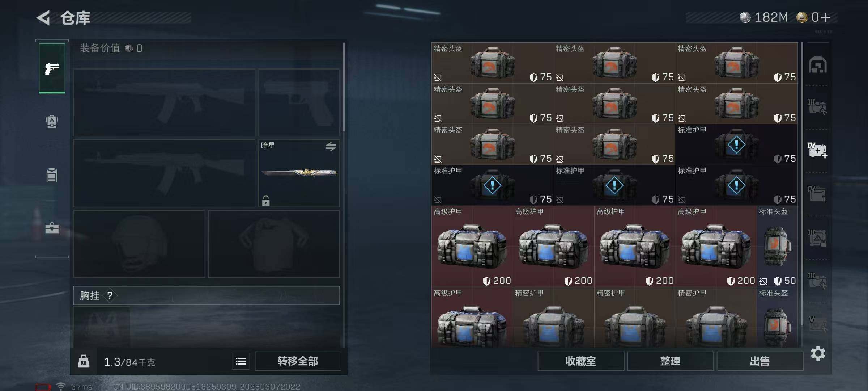This screenshot has height=391, width=868.
Task: Open the clipboard icon tab in the left sidebar
Action: [x=52, y=175]
